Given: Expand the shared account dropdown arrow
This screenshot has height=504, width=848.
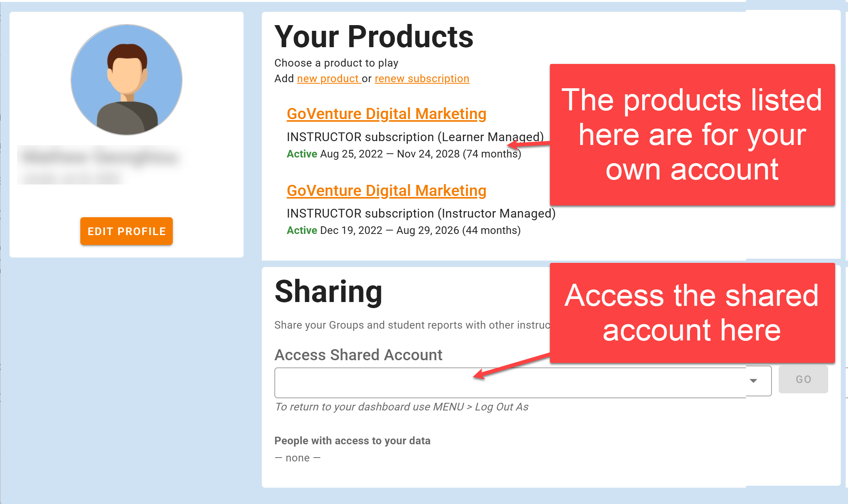Looking at the screenshot, I should pos(753,381).
